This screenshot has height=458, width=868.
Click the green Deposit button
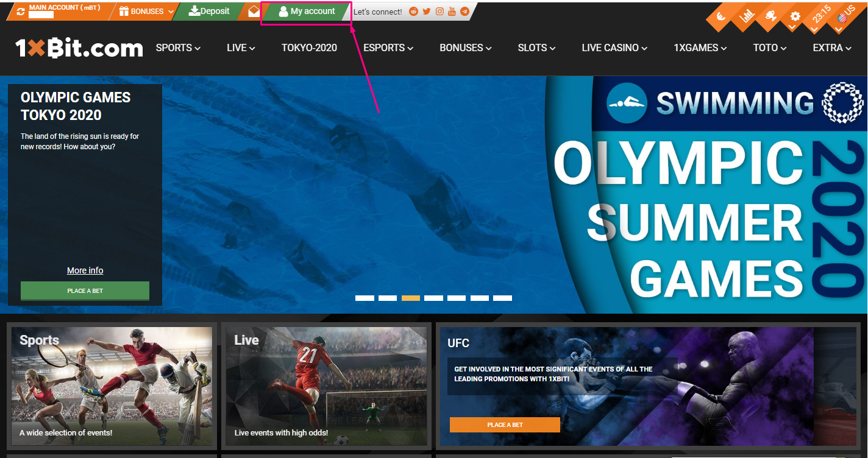209,12
